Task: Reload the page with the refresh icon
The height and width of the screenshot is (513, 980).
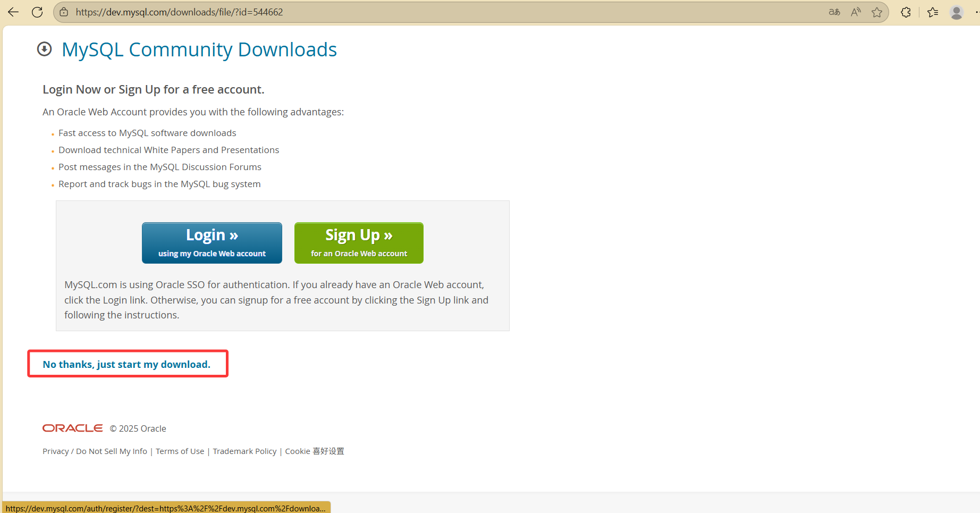Action: [37, 12]
